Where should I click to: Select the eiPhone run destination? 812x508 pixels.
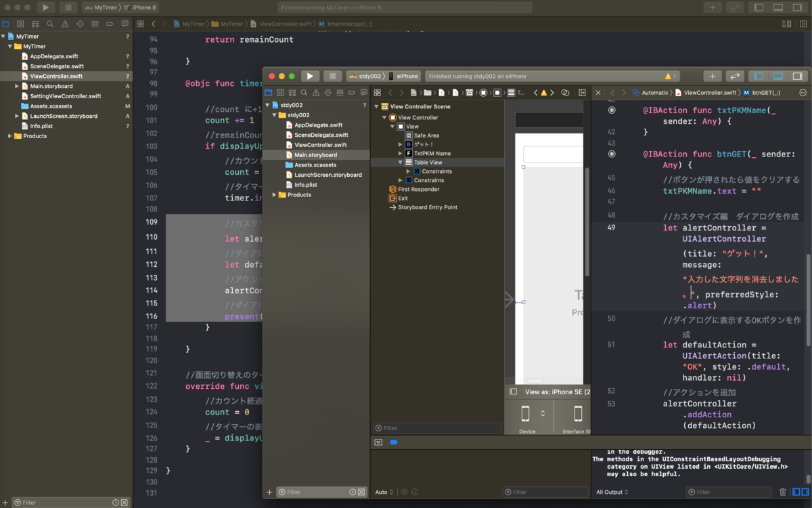403,76
